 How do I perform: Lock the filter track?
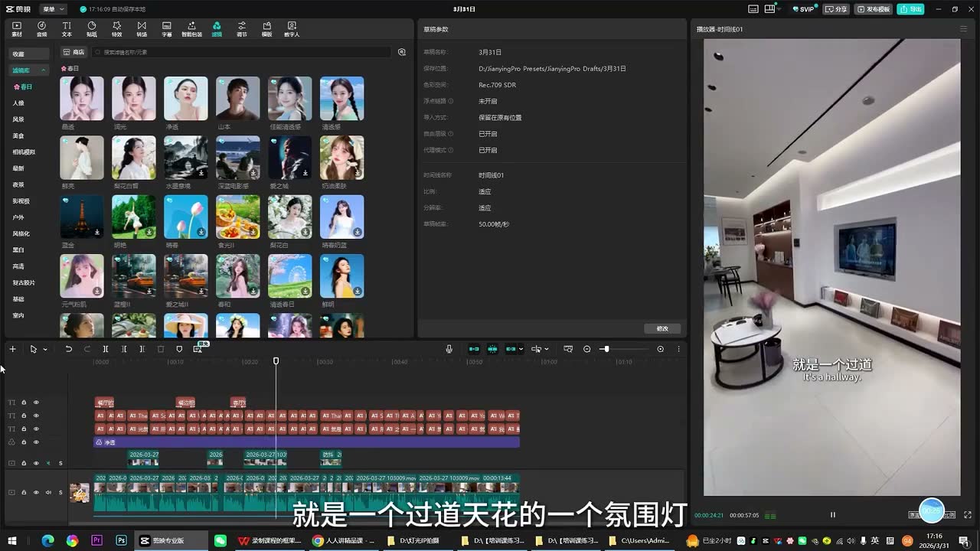pos(24,442)
